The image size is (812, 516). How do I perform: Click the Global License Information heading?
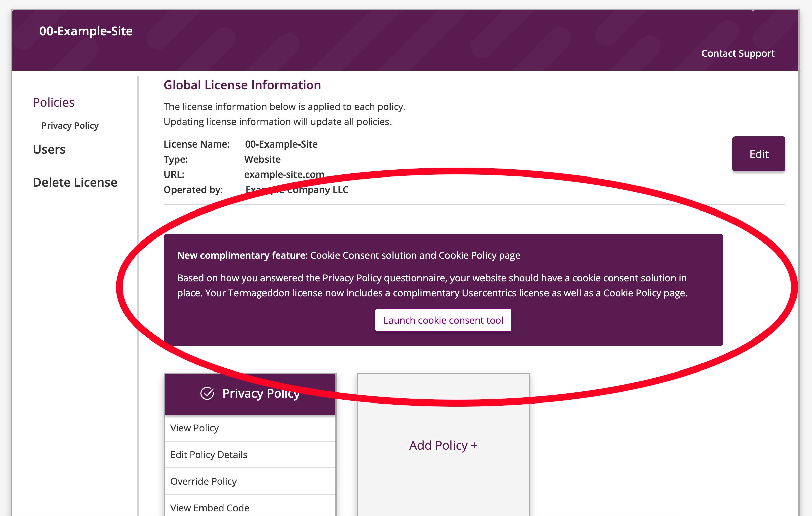[242, 85]
